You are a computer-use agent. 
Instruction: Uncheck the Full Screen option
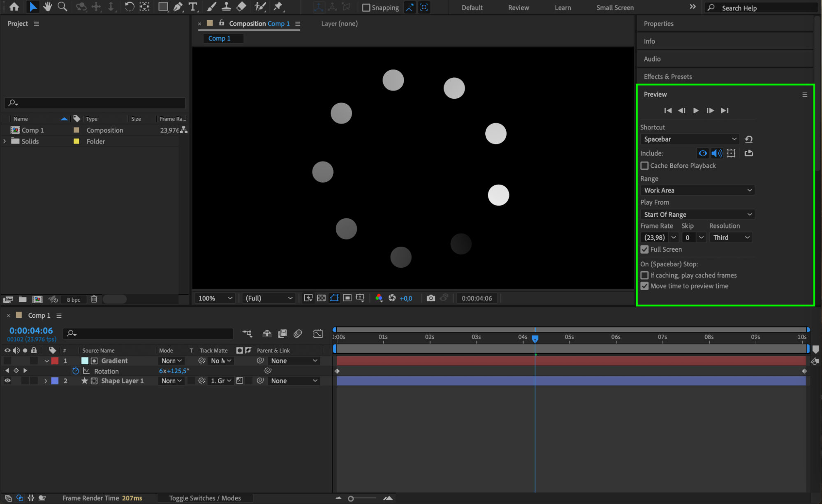[644, 250]
